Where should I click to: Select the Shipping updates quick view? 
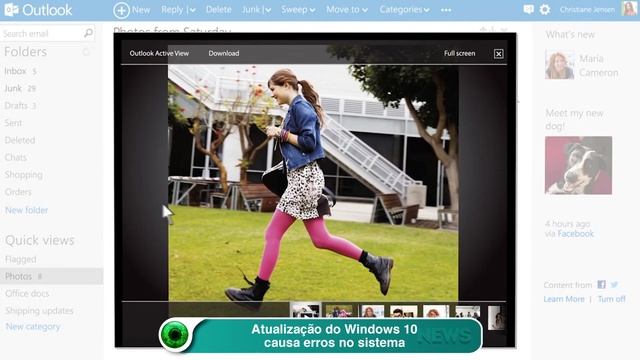click(39, 311)
